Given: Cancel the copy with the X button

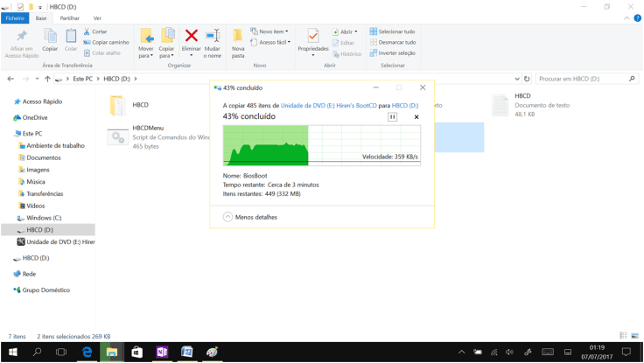Looking at the screenshot, I should (x=416, y=117).
